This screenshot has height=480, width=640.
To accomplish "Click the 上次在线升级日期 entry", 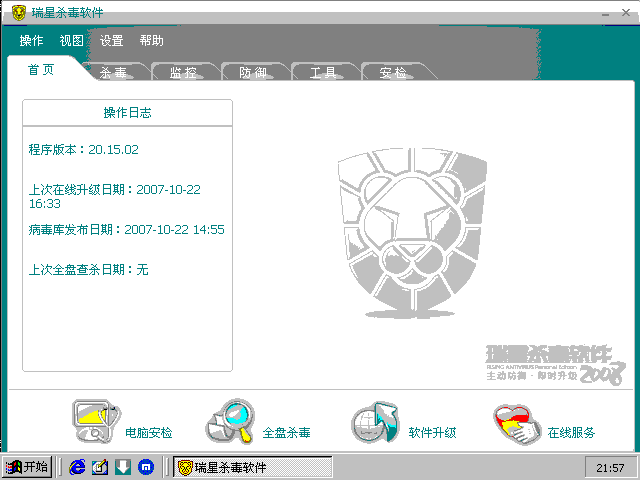I will [x=115, y=196].
